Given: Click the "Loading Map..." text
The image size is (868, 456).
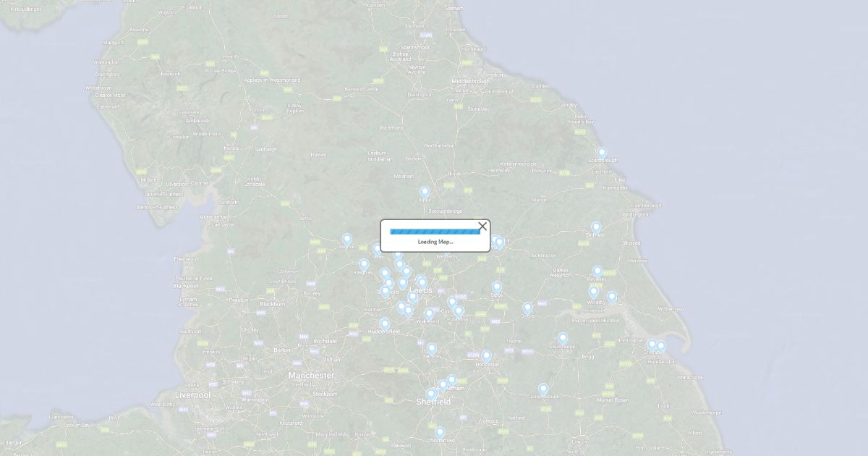Looking at the screenshot, I should pos(435,242).
